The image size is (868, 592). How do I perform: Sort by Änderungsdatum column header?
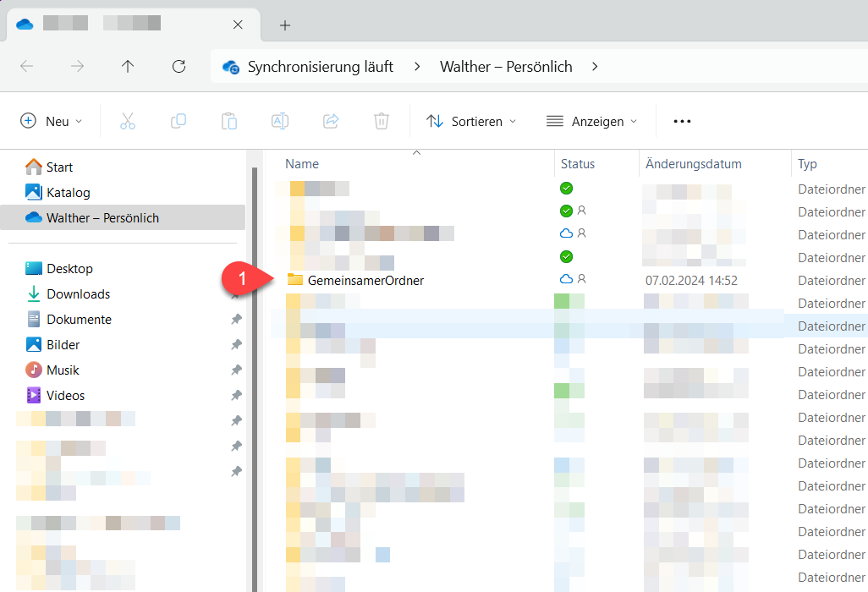(693, 164)
